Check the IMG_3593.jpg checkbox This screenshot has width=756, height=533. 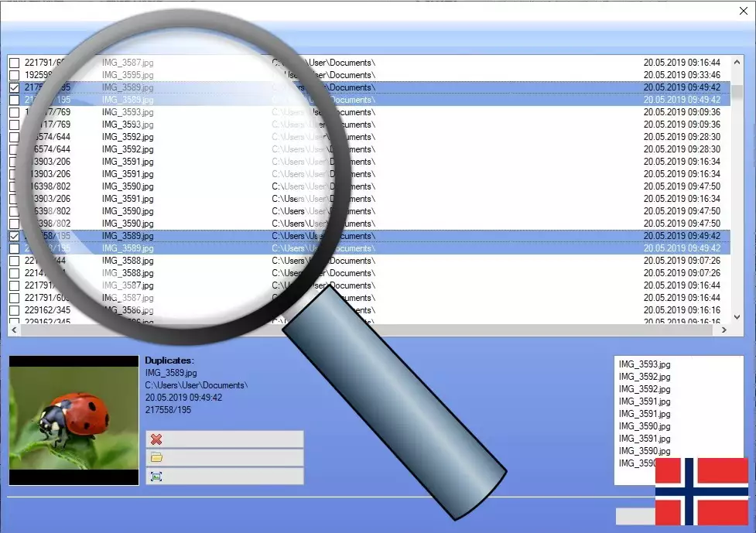coord(14,112)
